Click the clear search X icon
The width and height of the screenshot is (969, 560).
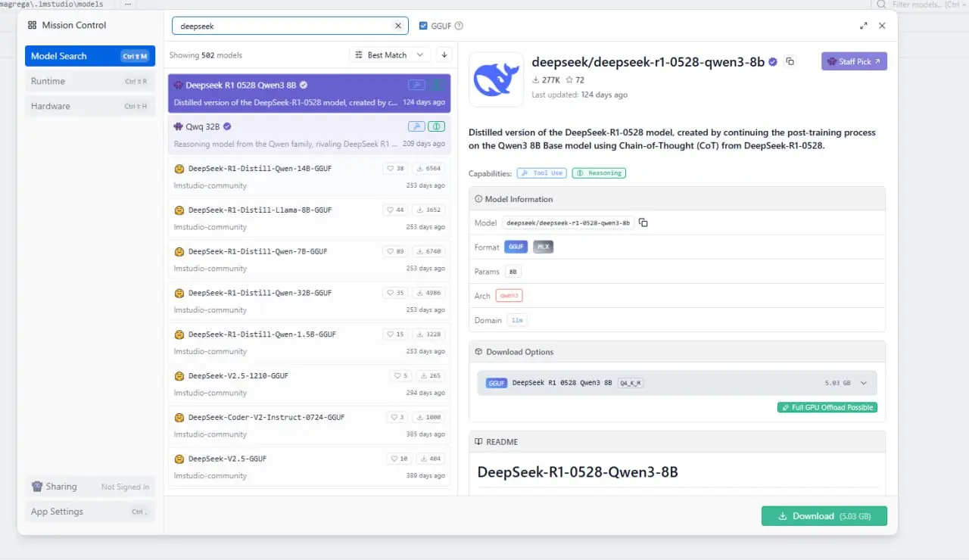[398, 26]
